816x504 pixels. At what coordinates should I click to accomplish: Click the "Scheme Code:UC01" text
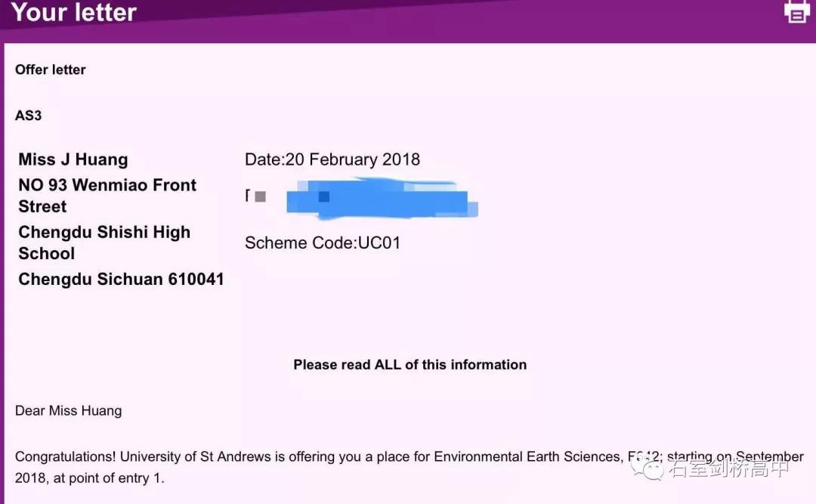pos(323,243)
